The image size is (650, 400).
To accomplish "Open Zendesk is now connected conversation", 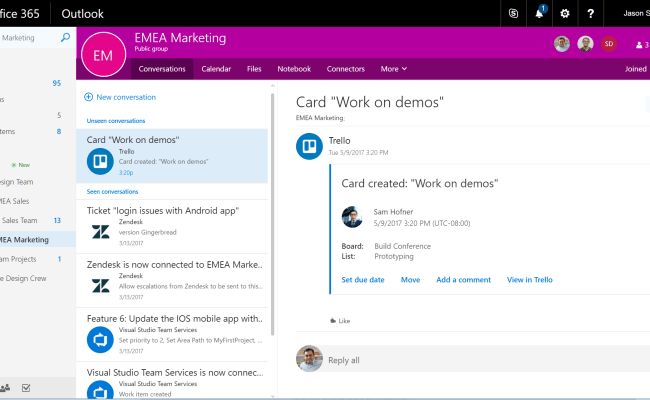I will coord(172,281).
